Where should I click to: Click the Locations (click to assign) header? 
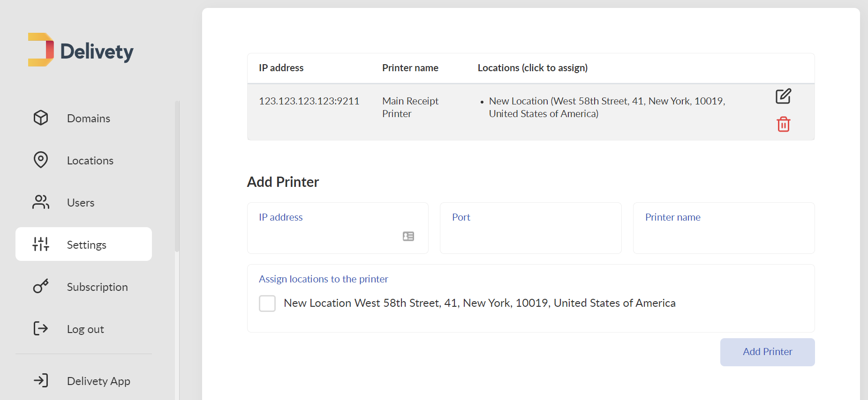tap(533, 68)
